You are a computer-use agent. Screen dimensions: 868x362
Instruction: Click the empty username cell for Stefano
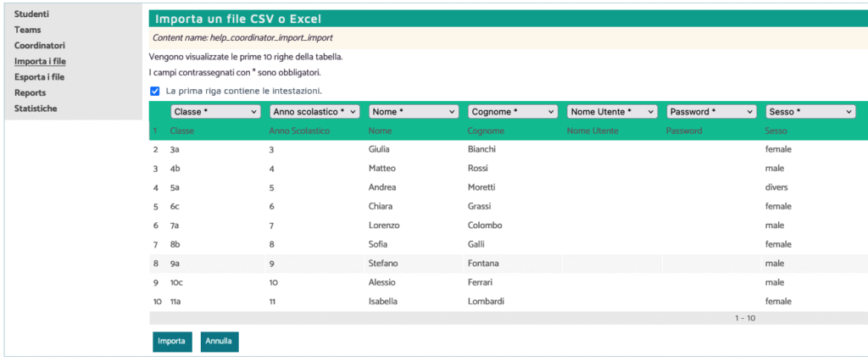(612, 264)
